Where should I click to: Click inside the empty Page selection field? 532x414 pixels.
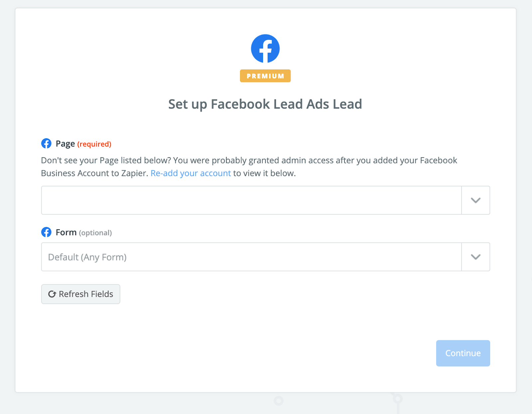pyautogui.click(x=251, y=200)
